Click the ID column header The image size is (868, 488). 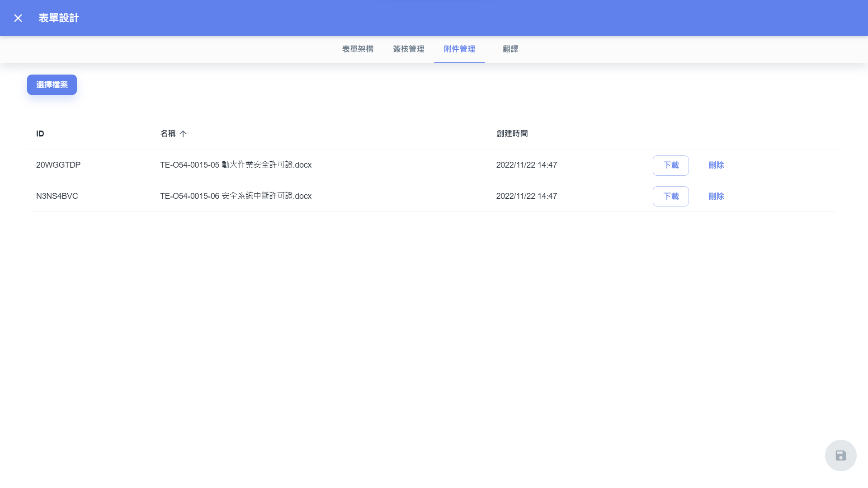click(40, 134)
